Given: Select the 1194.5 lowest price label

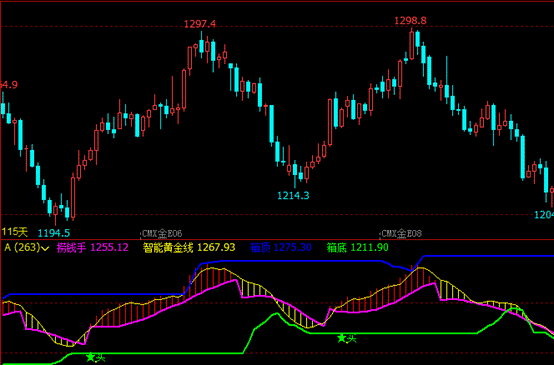Looking at the screenshot, I should (x=54, y=233).
